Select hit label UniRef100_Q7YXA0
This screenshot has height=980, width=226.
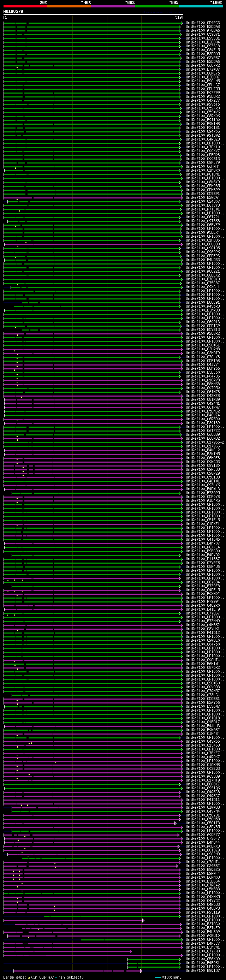(202, 951)
